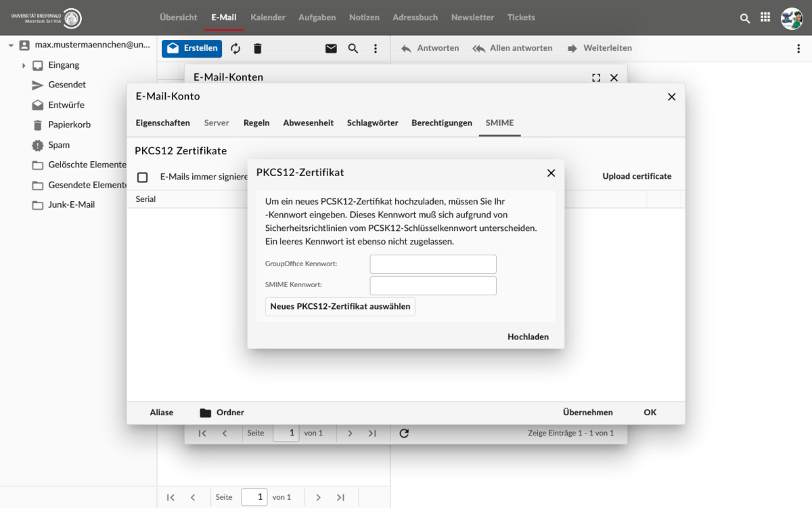Click the search magnifier in top header
This screenshot has height=508, width=812.
[745, 18]
